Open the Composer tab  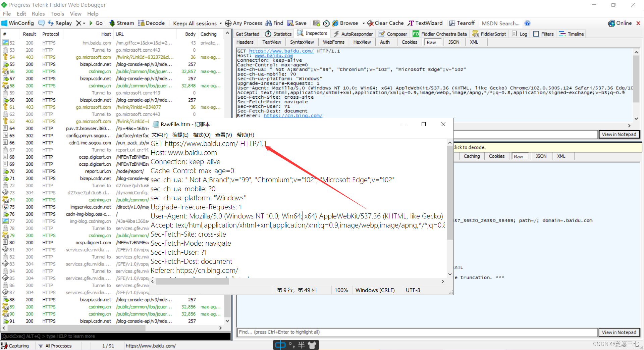(x=393, y=34)
